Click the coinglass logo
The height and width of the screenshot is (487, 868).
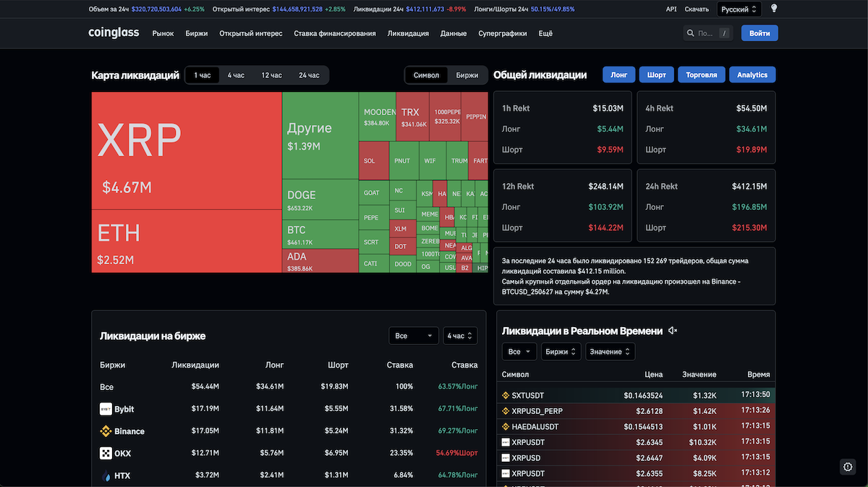click(x=115, y=33)
